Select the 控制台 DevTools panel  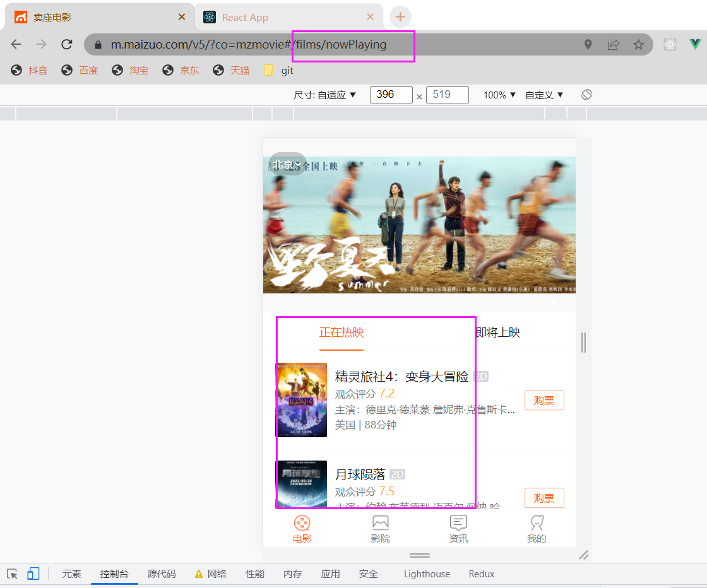(114, 574)
